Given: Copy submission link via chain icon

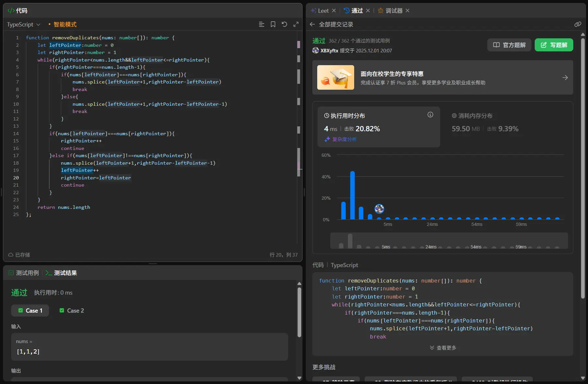Looking at the screenshot, I should point(578,25).
